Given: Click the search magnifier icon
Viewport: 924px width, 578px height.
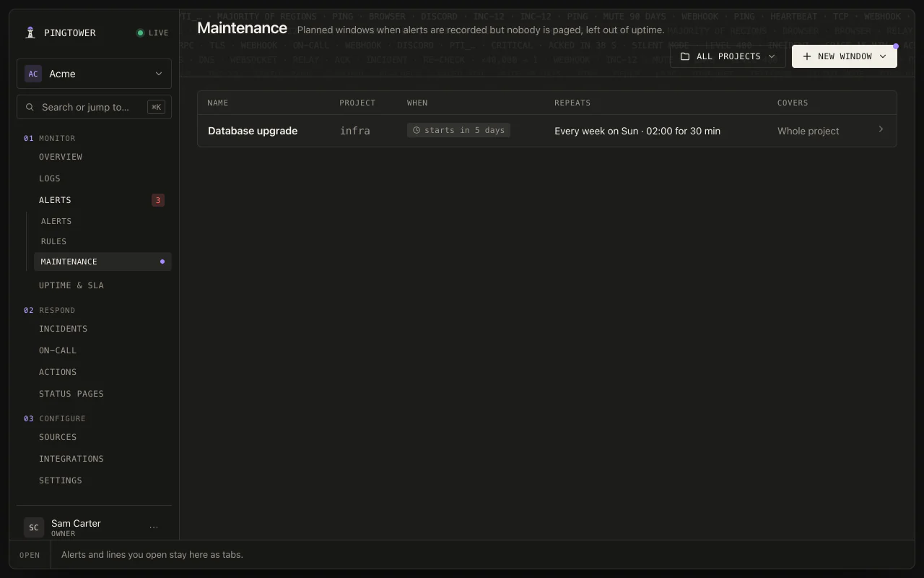Looking at the screenshot, I should click(30, 107).
